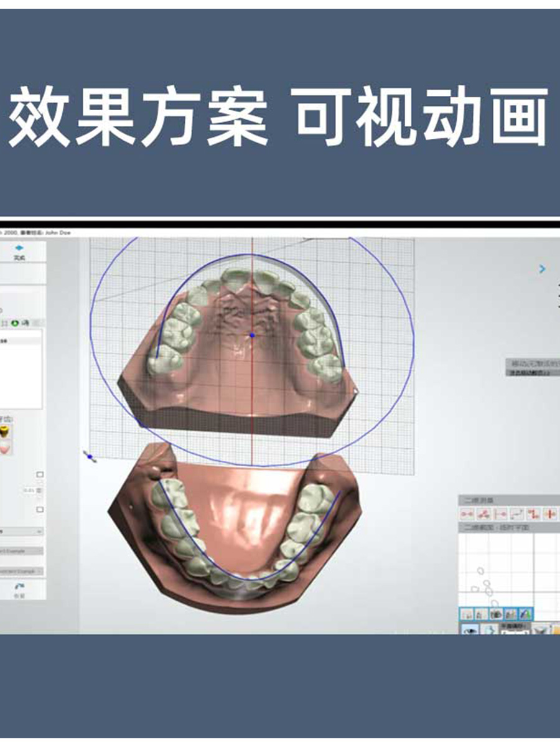Image resolution: width=560 pixels, height=747 pixels.
Task: Select the gold tooth crown icon
Action: 5,431
